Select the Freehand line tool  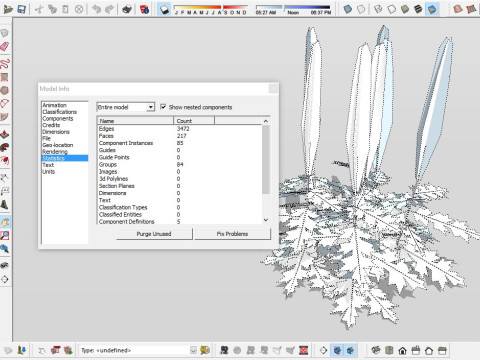5,64
